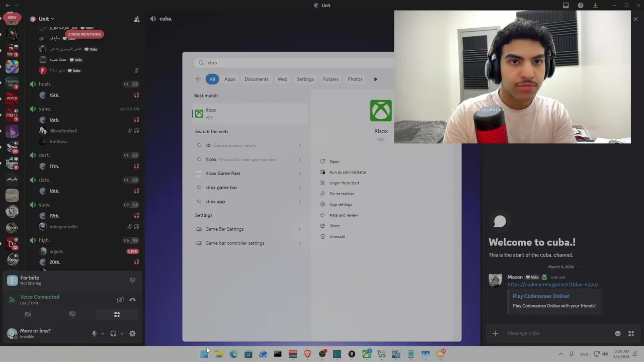Click the LIVE badge next to argent.
Screen dimensions: 644x362
click(x=133, y=251)
